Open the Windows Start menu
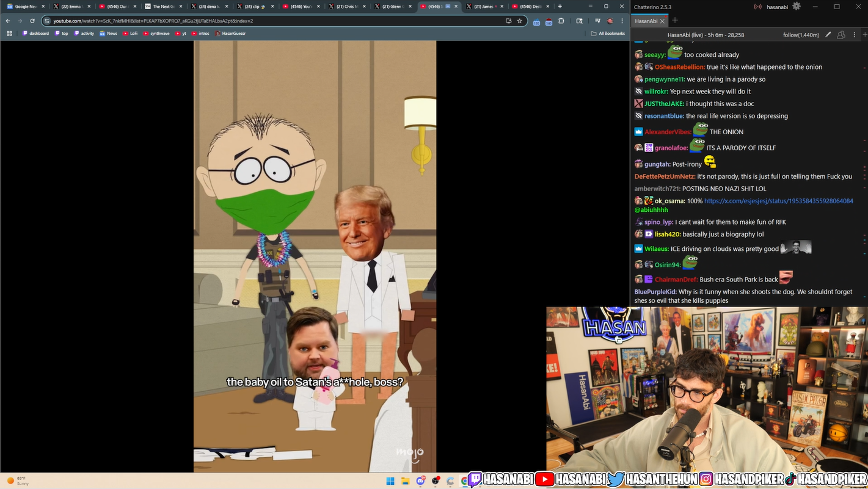This screenshot has width=868, height=489. [x=390, y=480]
